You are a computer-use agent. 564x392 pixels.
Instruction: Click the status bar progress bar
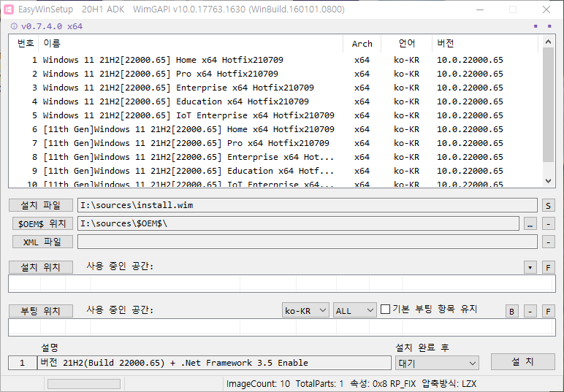pos(84,384)
